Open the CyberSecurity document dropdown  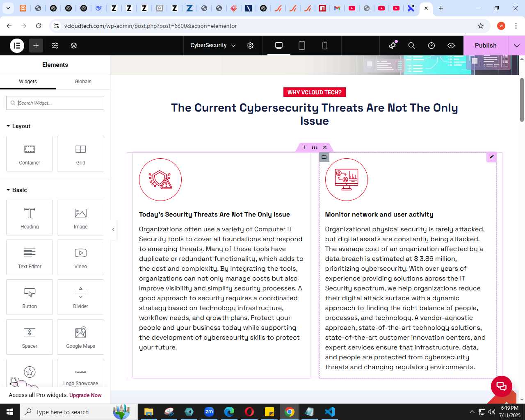(213, 46)
